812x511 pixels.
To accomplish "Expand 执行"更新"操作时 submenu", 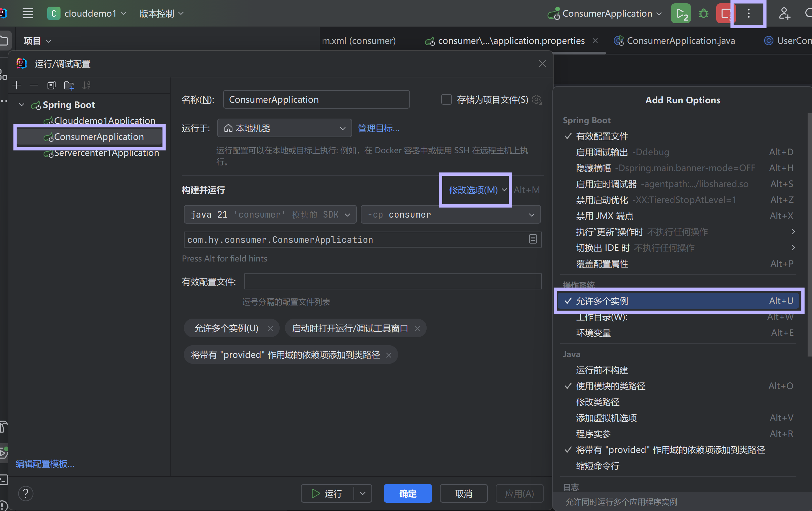I will click(678, 232).
